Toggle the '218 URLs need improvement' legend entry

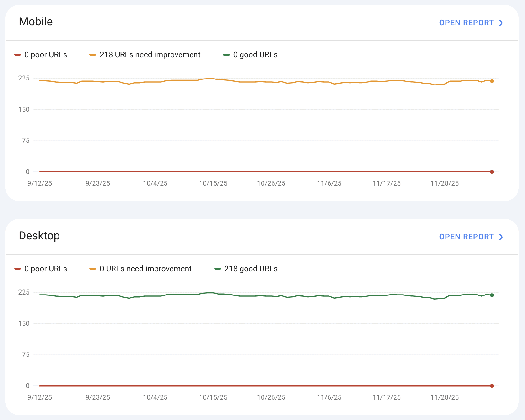[x=150, y=54]
